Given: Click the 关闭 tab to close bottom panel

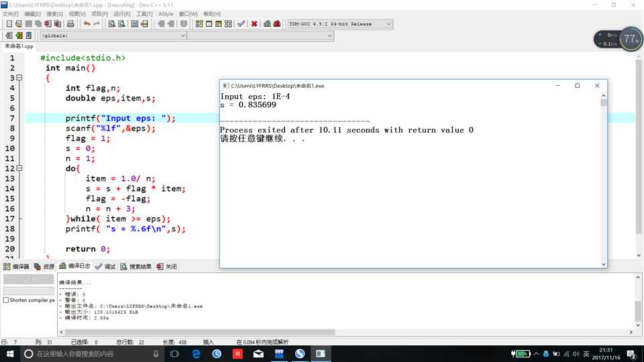Looking at the screenshot, I should [x=167, y=267].
